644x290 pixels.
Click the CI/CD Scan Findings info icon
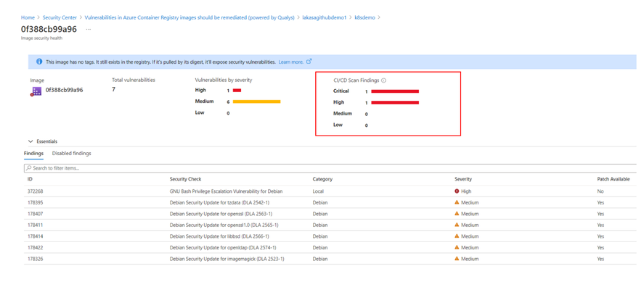tap(383, 80)
